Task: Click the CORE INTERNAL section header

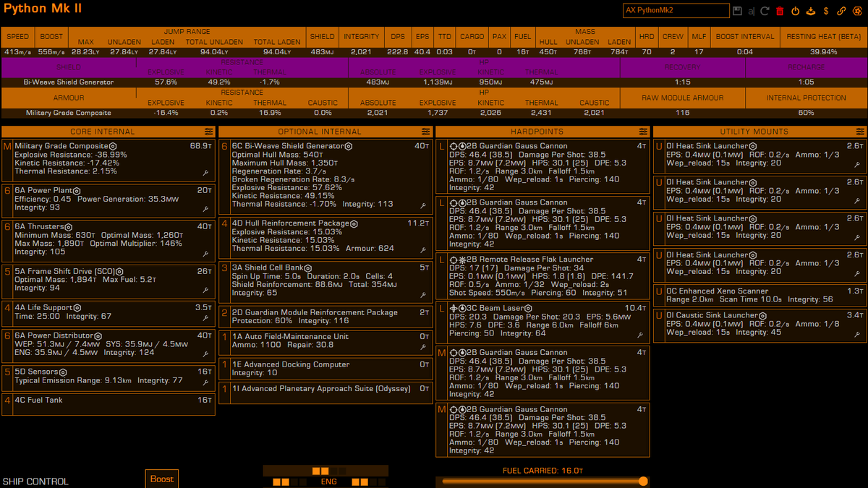Action: tap(102, 132)
